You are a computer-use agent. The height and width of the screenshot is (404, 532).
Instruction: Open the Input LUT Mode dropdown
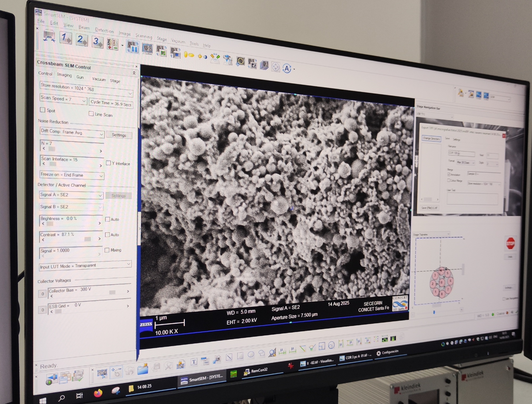(128, 264)
